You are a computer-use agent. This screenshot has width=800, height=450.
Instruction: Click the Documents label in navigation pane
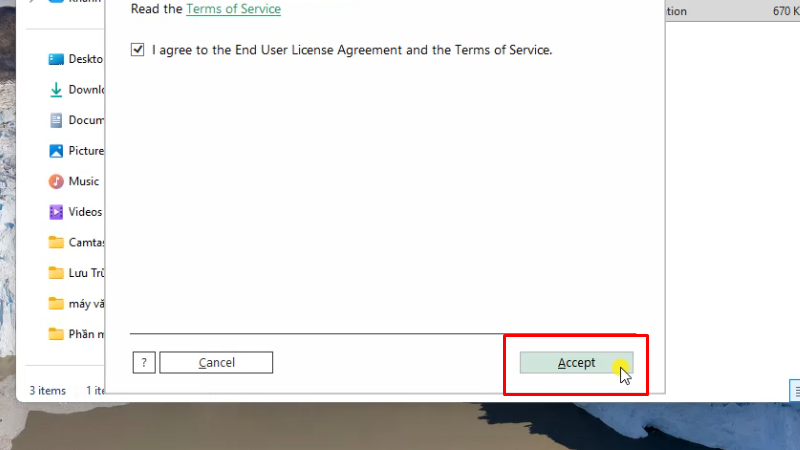pos(86,120)
